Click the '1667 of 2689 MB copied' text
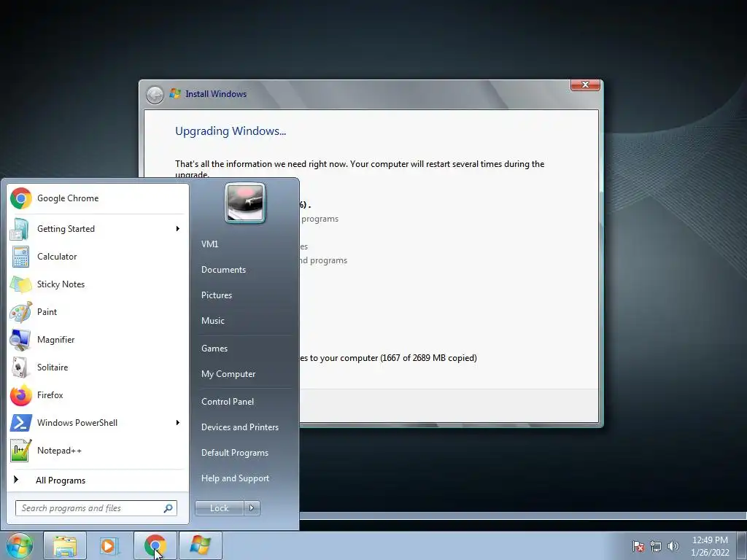 click(428, 357)
